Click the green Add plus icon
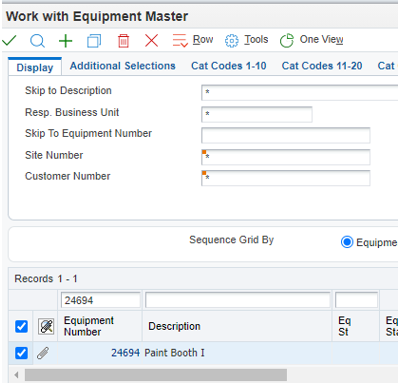This screenshot has height=385, width=400. [65, 41]
